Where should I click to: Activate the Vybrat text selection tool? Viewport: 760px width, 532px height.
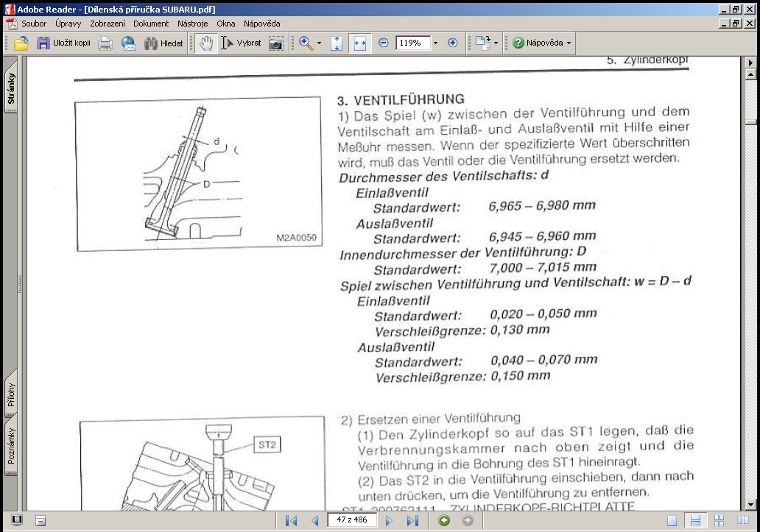(241, 43)
